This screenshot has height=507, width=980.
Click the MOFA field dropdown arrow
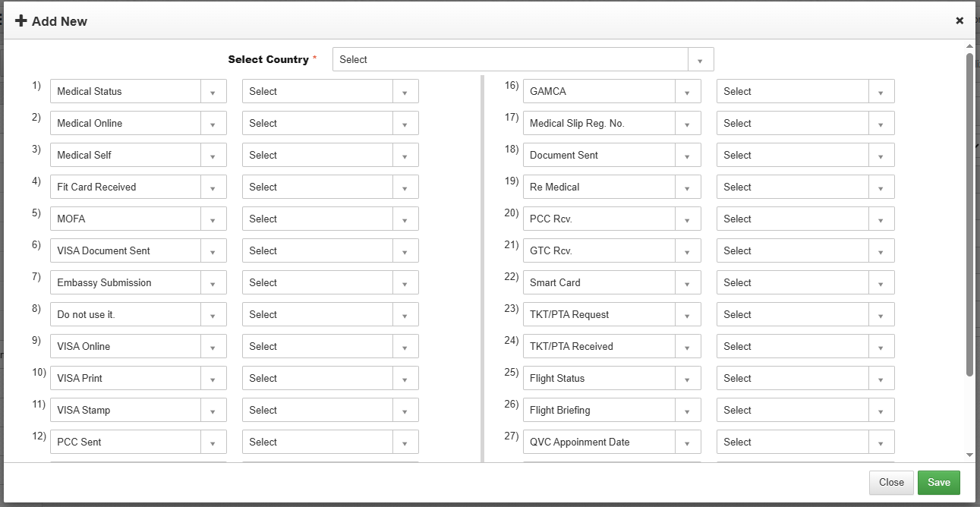click(213, 219)
